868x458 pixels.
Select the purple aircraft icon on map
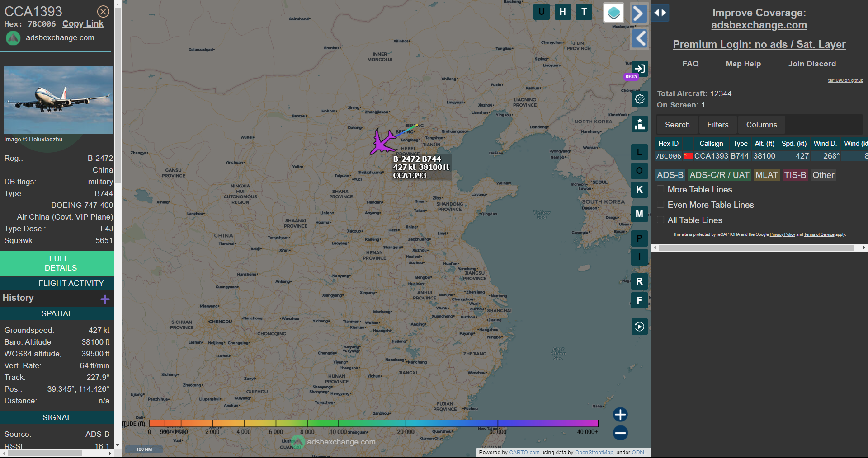tap(383, 142)
